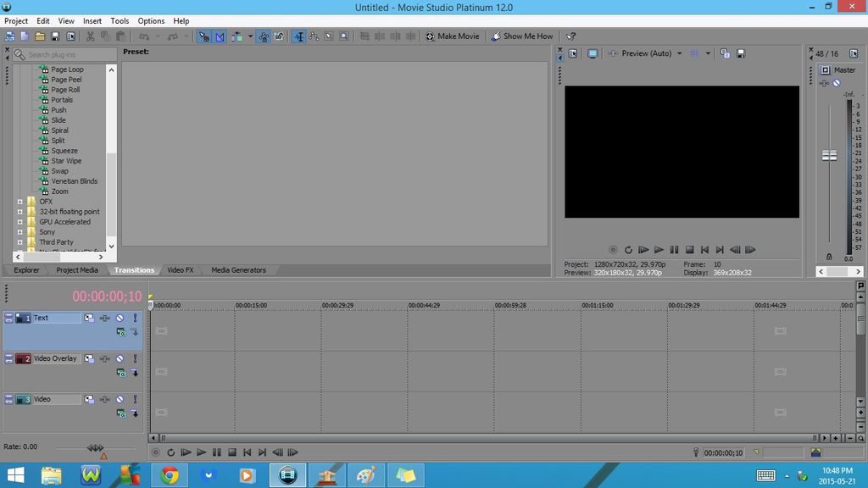Launch Google Chrome from the taskbar
Screen dimensions: 868x488
pos(168,474)
